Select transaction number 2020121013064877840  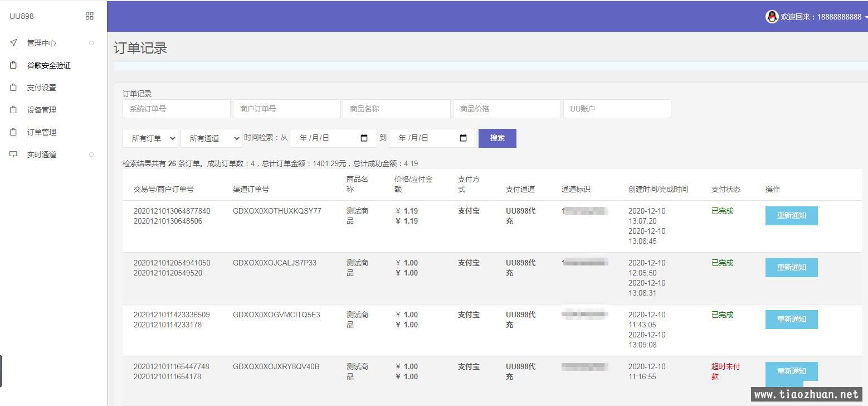pyautogui.click(x=172, y=211)
